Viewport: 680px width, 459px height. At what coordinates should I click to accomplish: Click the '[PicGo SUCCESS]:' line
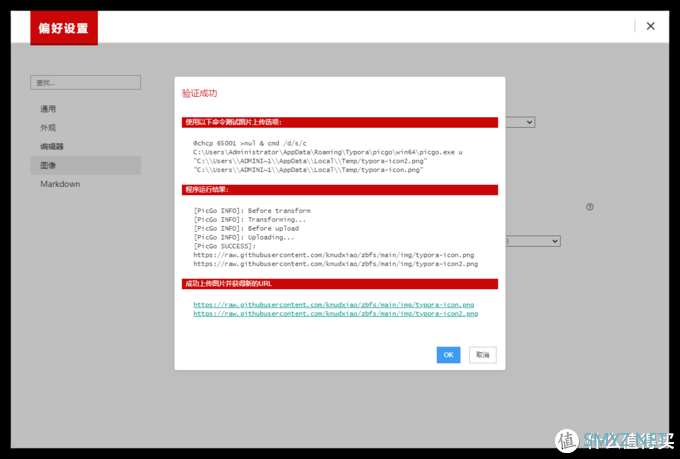pos(225,246)
